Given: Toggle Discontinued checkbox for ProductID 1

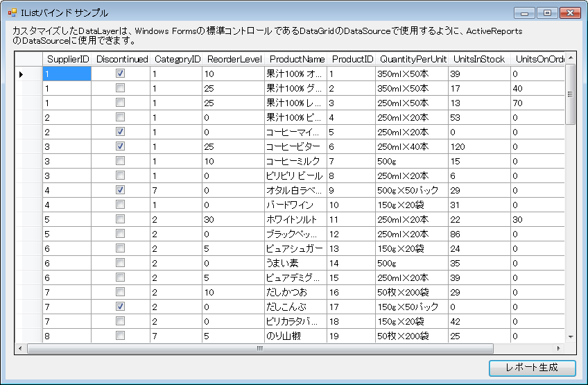Looking at the screenshot, I should tap(120, 74).
